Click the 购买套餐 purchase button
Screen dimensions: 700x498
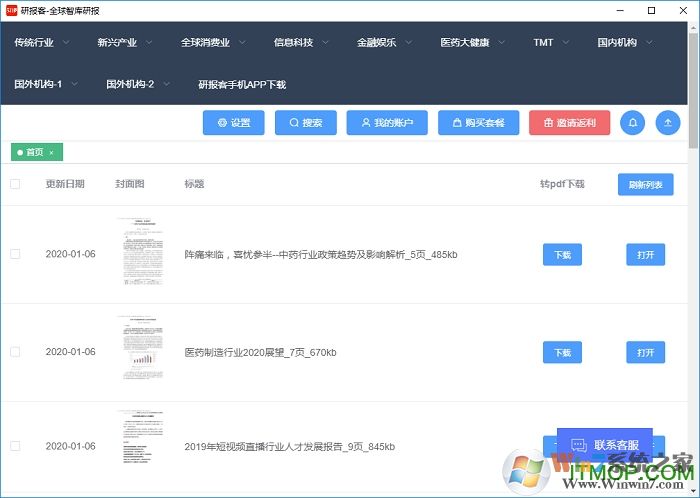(x=479, y=123)
